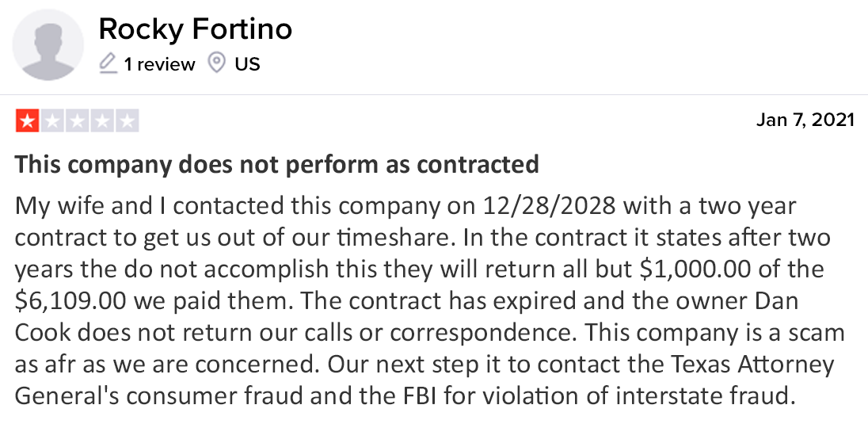The image size is (868, 424).
Task: Click the location pin icon
Action: (216, 63)
